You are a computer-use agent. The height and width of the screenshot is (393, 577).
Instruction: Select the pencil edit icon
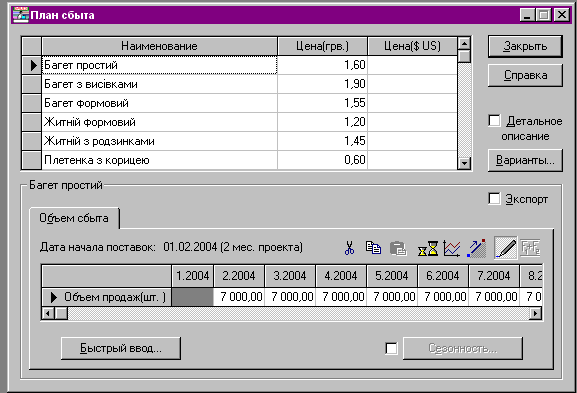pos(506,248)
